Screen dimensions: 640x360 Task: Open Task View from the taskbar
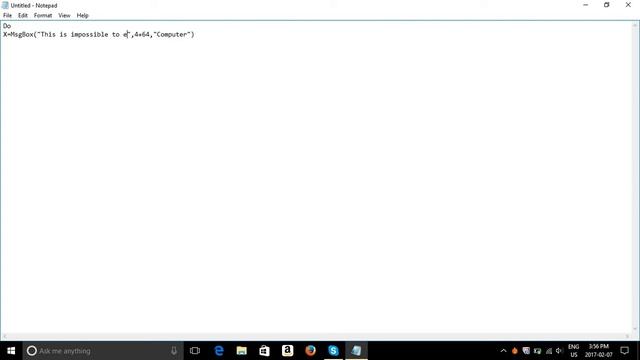point(195,351)
